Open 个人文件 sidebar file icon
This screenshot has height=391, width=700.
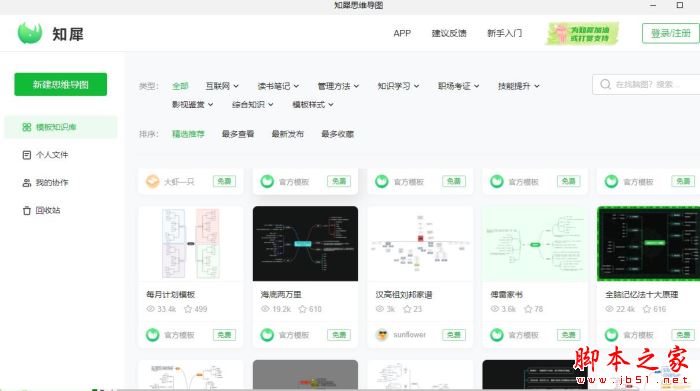[x=27, y=155]
